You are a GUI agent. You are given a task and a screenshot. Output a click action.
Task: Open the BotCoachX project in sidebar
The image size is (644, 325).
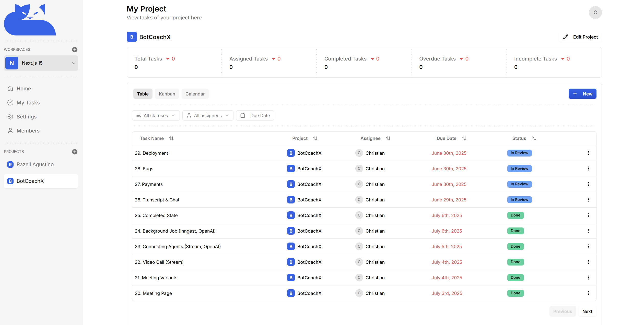tap(41, 181)
